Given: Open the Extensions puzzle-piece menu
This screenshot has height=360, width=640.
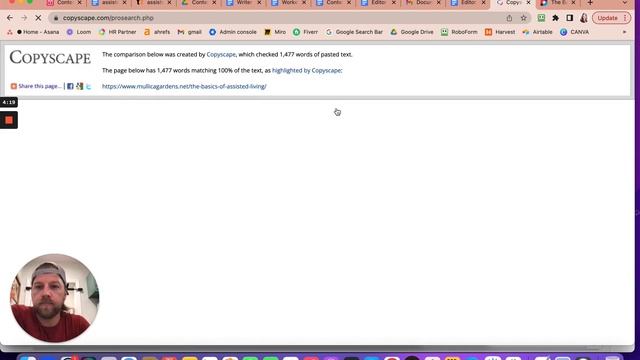Looking at the screenshot, I should [x=556, y=18].
